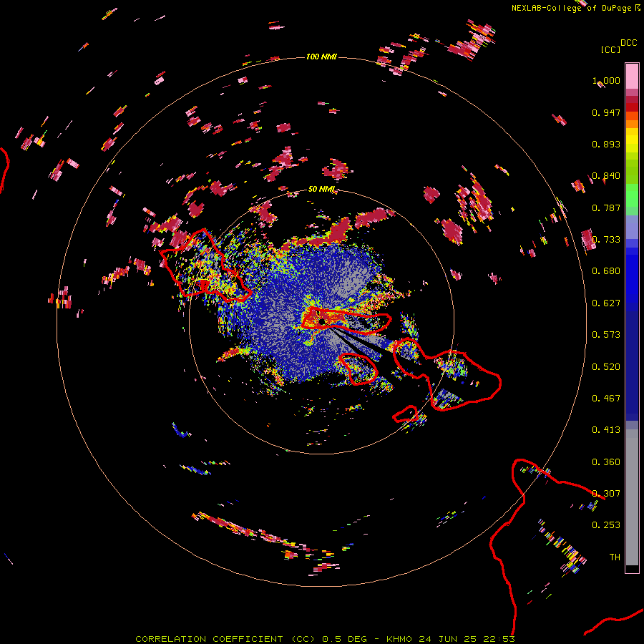
Task: Pick the light pink swatch atop the color bar
Action: pyautogui.click(x=632, y=77)
